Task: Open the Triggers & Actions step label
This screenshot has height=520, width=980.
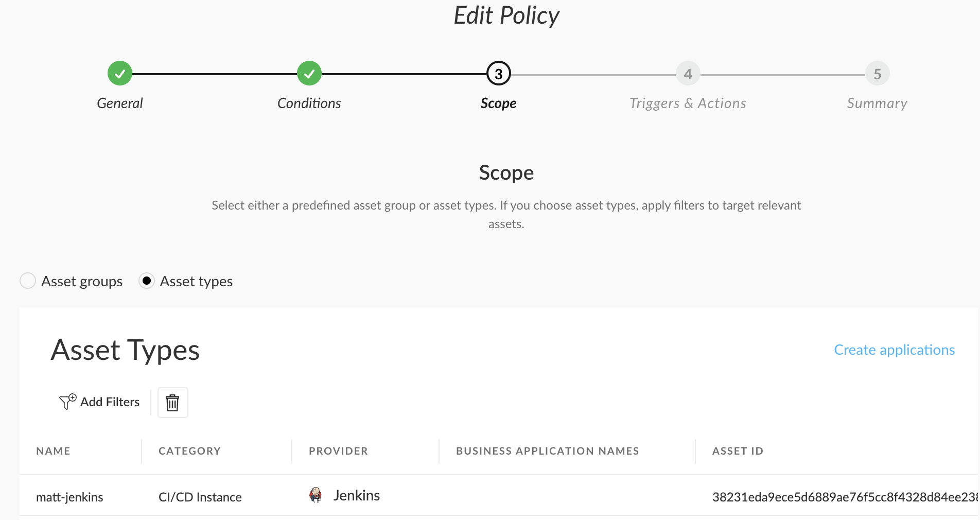Action: [x=688, y=103]
